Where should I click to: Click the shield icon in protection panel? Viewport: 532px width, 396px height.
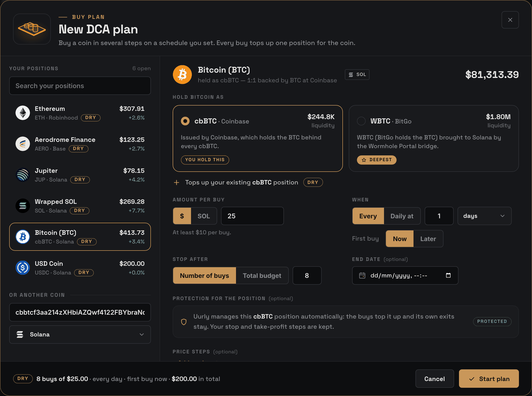click(x=184, y=322)
